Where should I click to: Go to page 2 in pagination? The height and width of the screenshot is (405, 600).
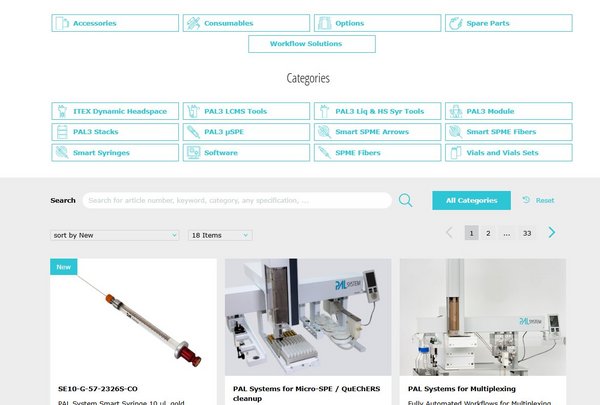coord(488,233)
